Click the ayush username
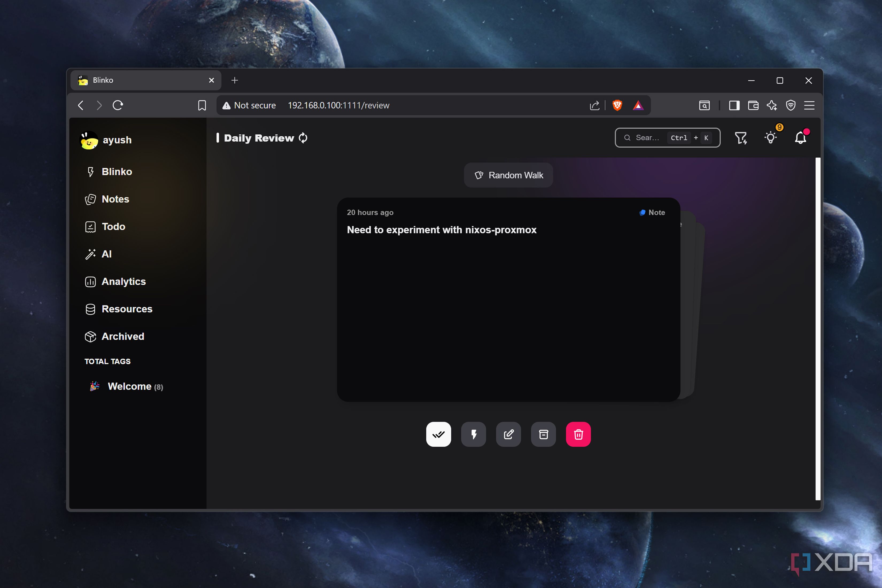The height and width of the screenshot is (588, 882). click(x=117, y=140)
